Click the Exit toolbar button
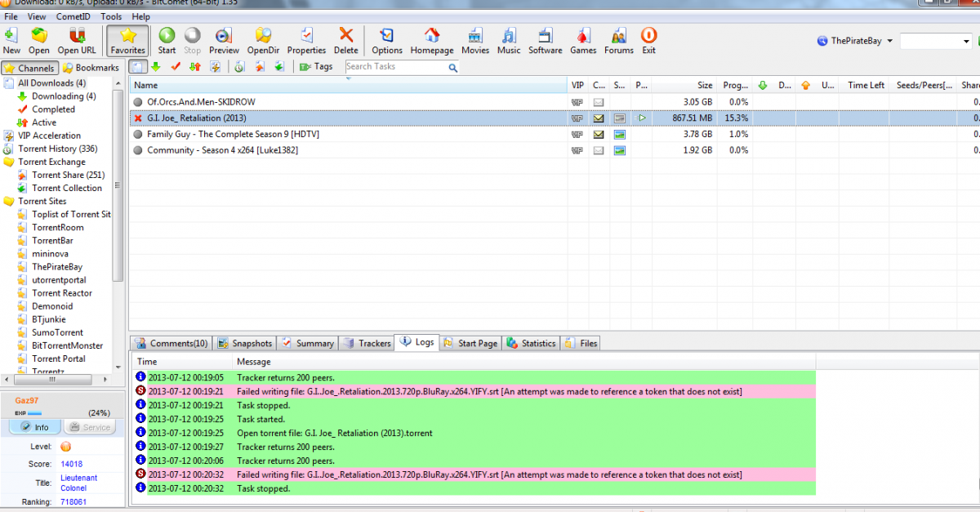The width and height of the screenshot is (980, 512). point(648,40)
